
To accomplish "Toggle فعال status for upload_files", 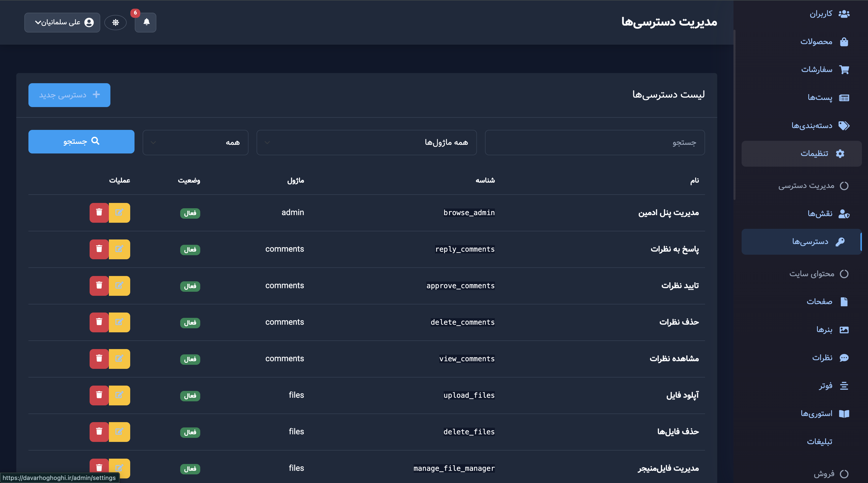I will point(190,396).
